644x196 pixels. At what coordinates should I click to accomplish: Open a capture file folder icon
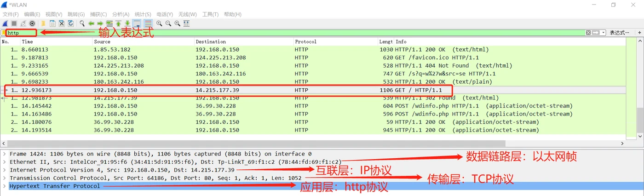coord(43,23)
